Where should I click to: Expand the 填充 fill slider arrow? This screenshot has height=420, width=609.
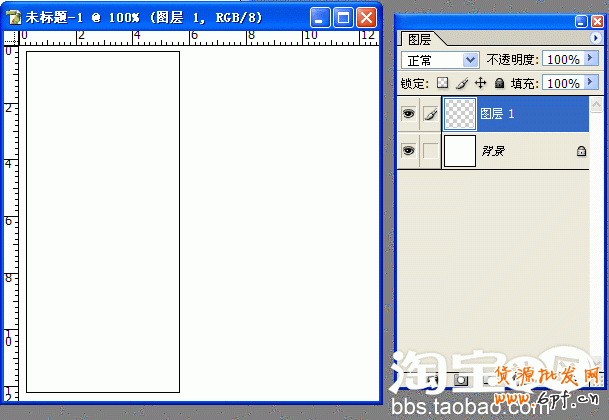[x=590, y=84]
